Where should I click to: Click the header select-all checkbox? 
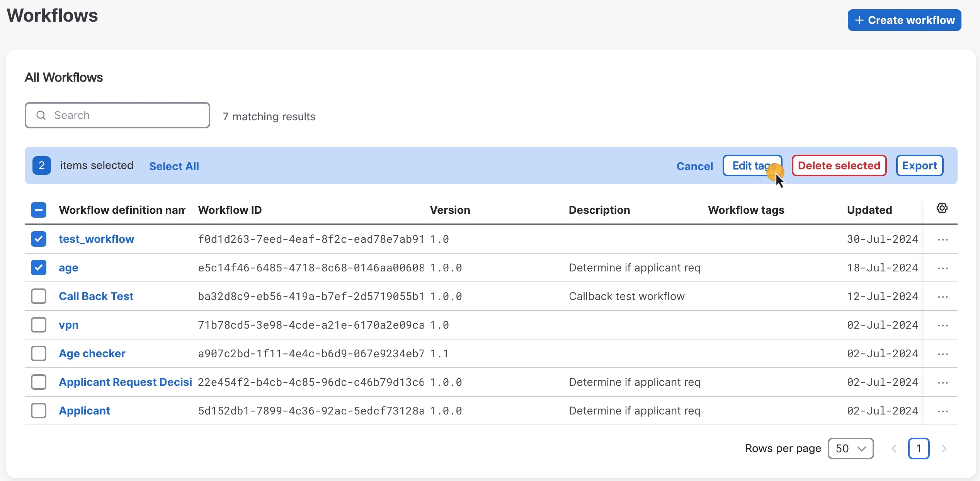click(x=38, y=210)
